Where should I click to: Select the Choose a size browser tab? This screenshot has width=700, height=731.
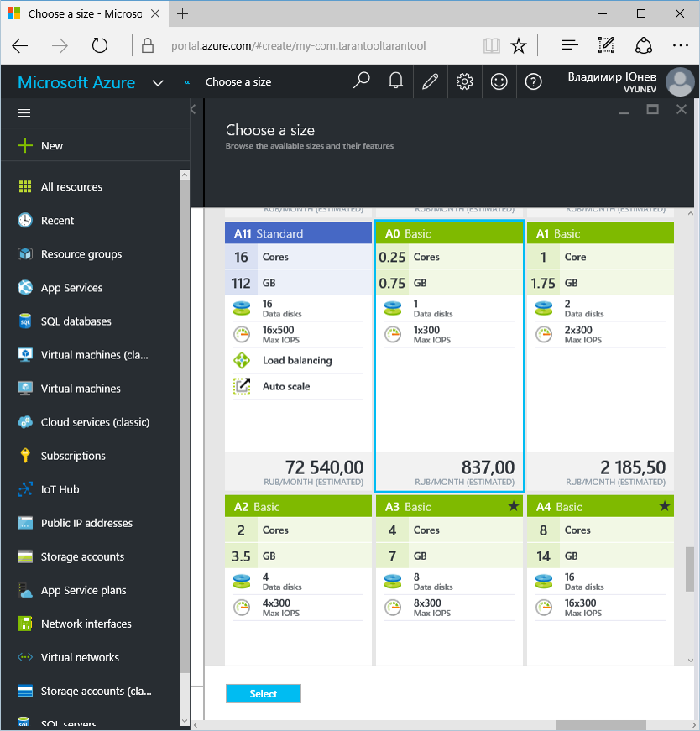point(84,14)
